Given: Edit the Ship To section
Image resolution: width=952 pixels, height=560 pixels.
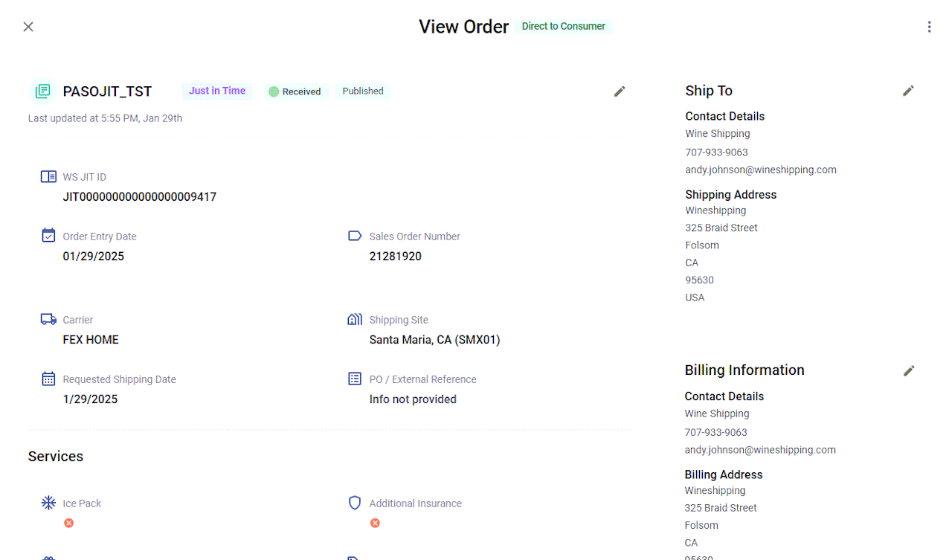Looking at the screenshot, I should (x=908, y=91).
